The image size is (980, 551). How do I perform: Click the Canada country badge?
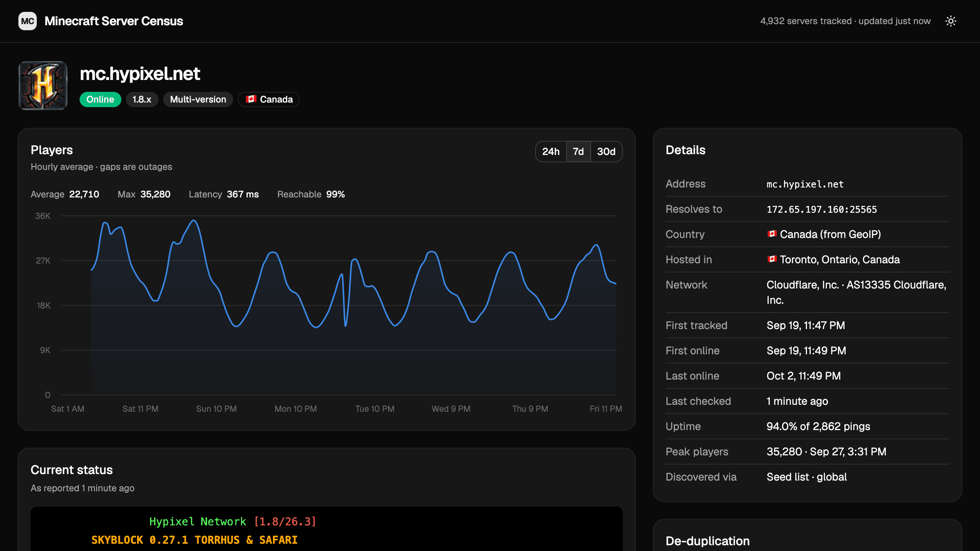click(x=269, y=99)
